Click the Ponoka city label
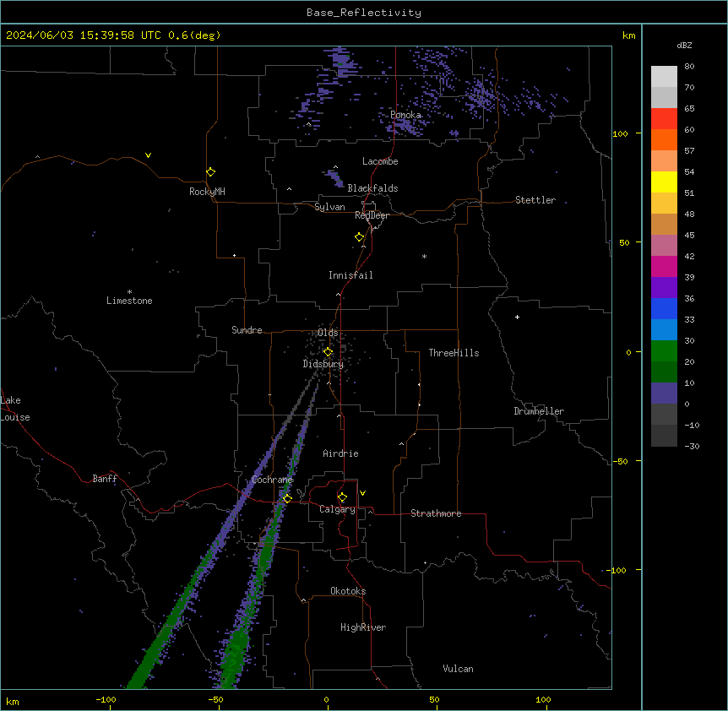This screenshot has height=711, width=728. (x=405, y=115)
